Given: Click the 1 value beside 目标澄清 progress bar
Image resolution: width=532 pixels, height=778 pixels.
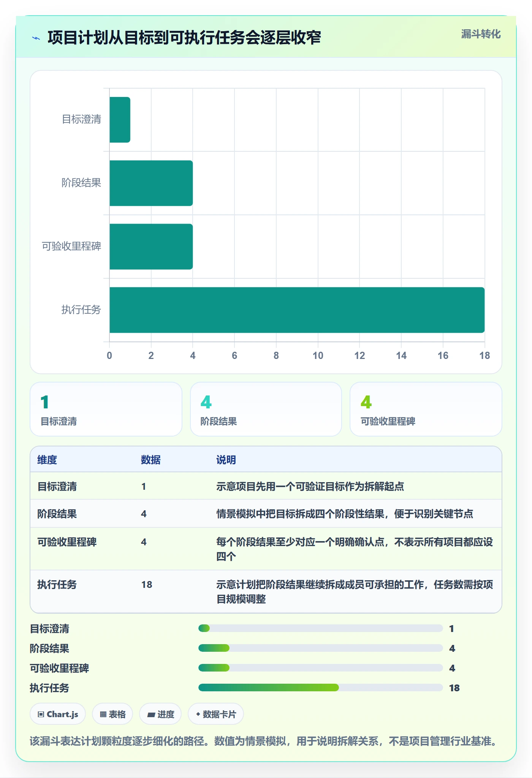Looking at the screenshot, I should [451, 629].
